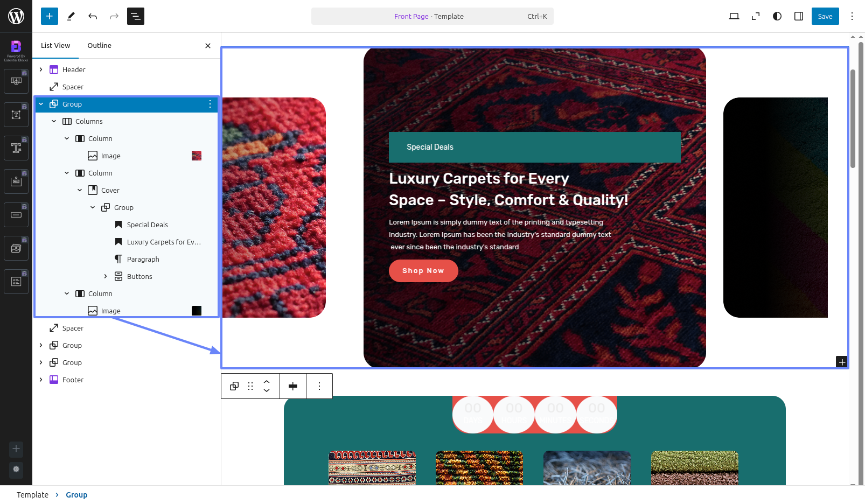
Task: Open the third Essential Blocks text icon
Action: pyautogui.click(x=16, y=148)
